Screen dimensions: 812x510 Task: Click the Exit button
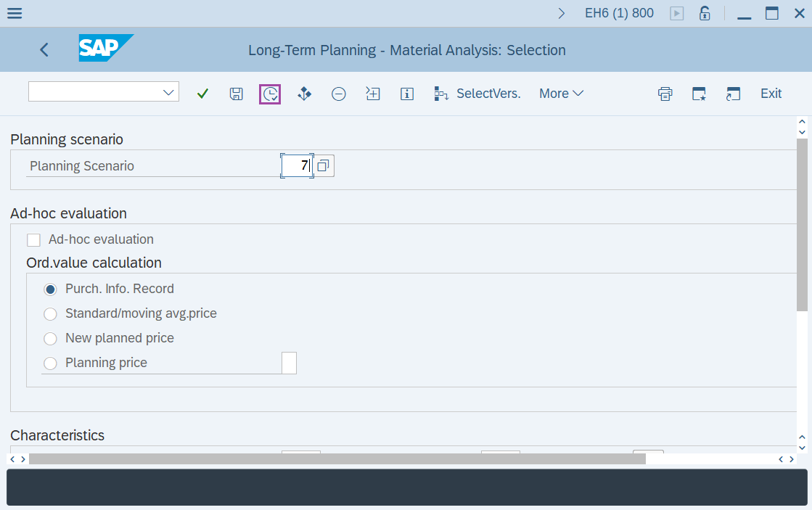coord(771,94)
